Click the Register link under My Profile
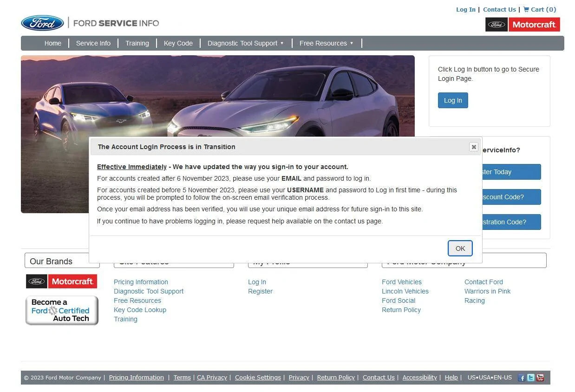The width and height of the screenshot is (575, 392). [x=260, y=291]
